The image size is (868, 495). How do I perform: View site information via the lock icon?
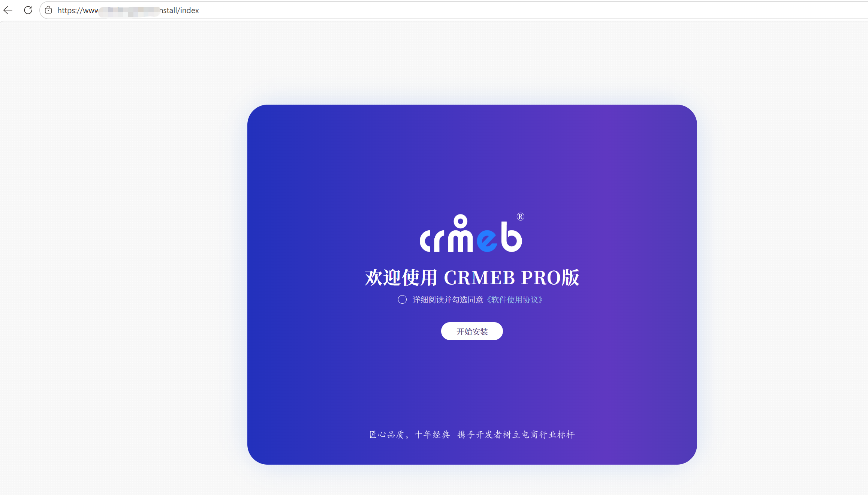[x=48, y=10]
